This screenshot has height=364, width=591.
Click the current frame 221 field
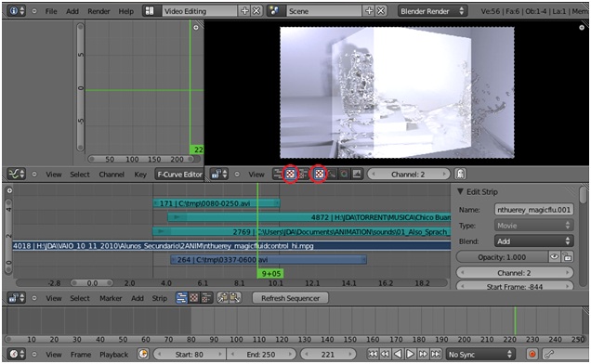pyautogui.click(x=328, y=354)
